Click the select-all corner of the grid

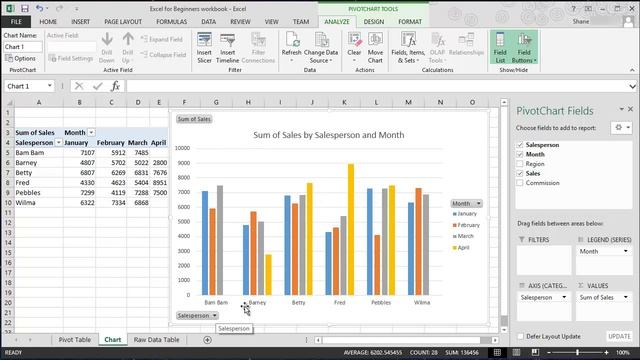10,102
